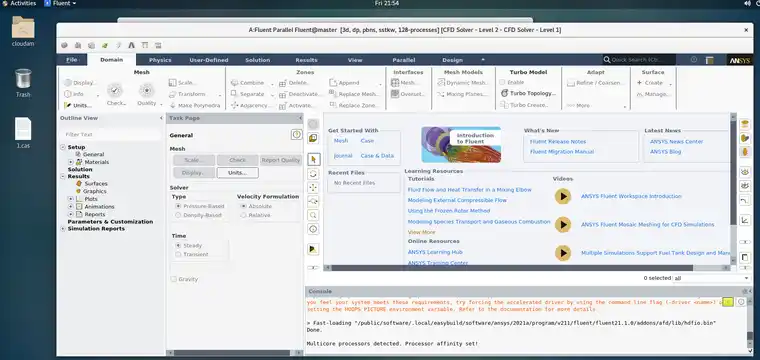Expand the Simulation Reports tree node

(x=63, y=229)
